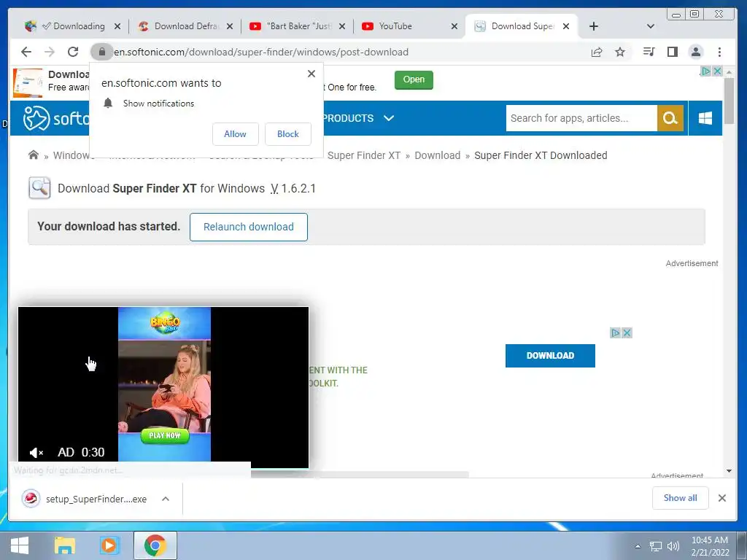This screenshot has width=747, height=560.
Task: Close the Downloading tab
Action: click(117, 26)
